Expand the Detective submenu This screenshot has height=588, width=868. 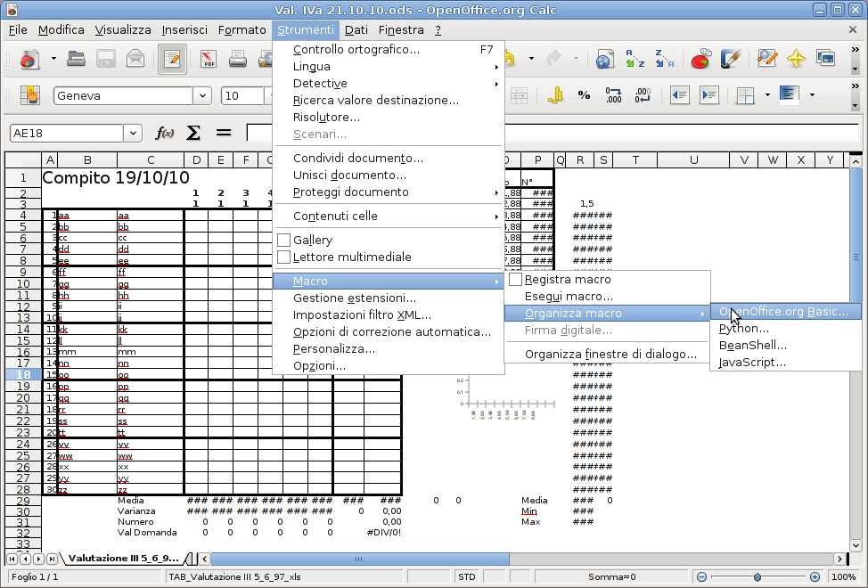(x=388, y=84)
